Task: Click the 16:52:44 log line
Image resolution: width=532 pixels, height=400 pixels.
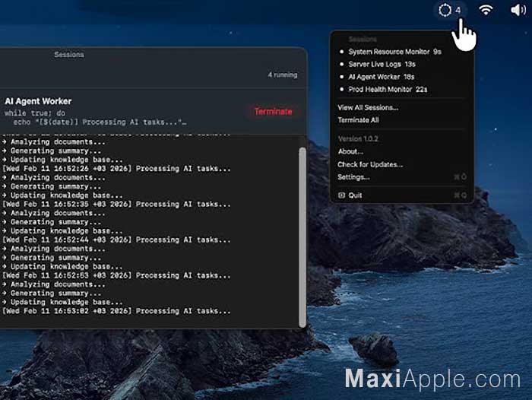Action: coord(116,240)
